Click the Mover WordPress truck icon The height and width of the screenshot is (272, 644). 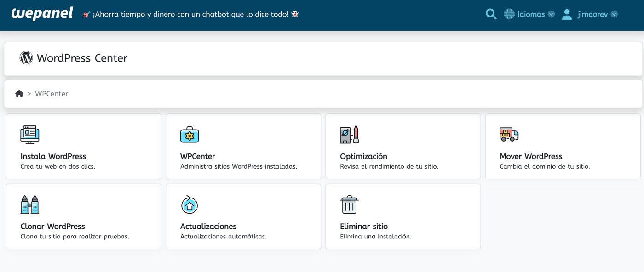(509, 135)
